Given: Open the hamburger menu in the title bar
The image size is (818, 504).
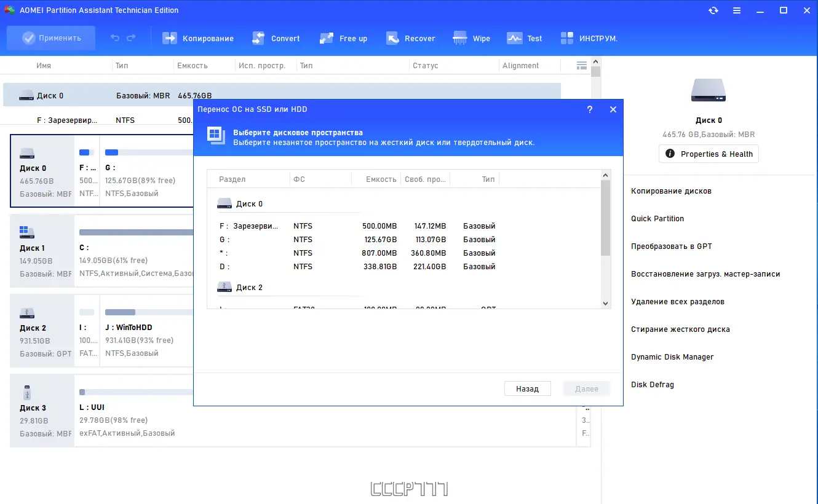Looking at the screenshot, I should tap(737, 10).
